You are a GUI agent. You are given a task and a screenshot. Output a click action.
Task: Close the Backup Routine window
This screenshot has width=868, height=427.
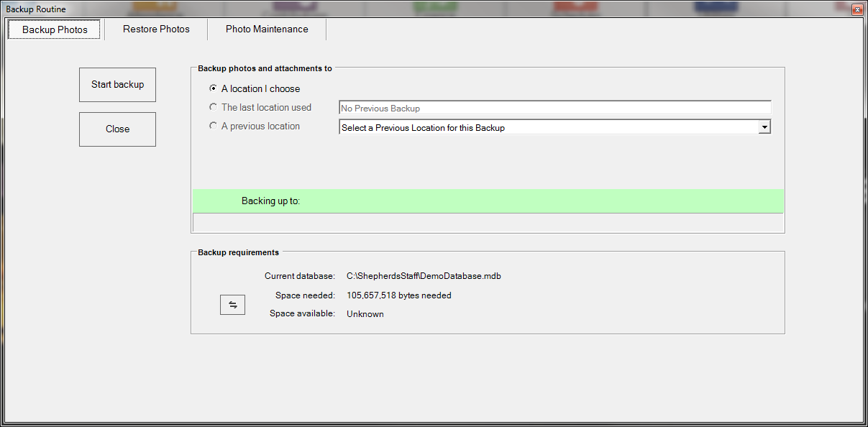856,9
